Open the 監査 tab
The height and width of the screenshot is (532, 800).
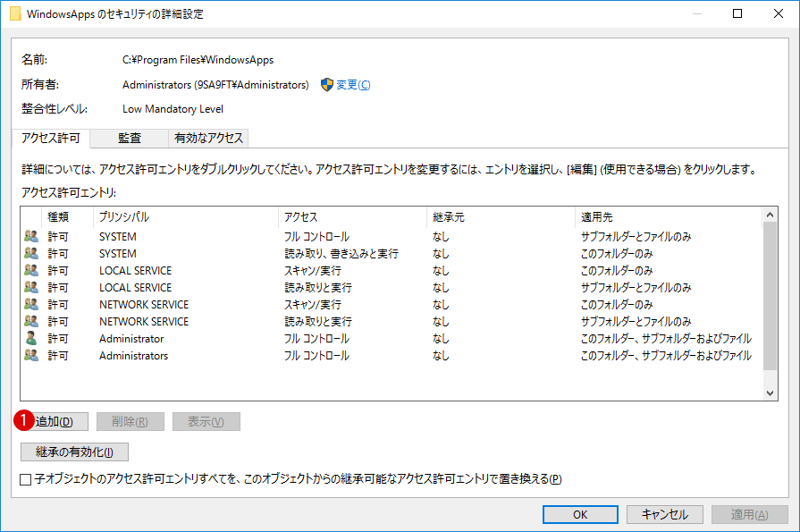click(130, 139)
